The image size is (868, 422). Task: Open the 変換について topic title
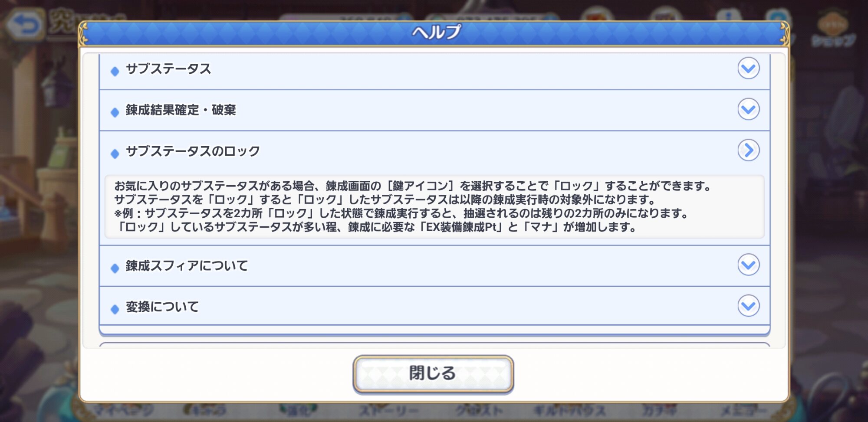pos(162,307)
